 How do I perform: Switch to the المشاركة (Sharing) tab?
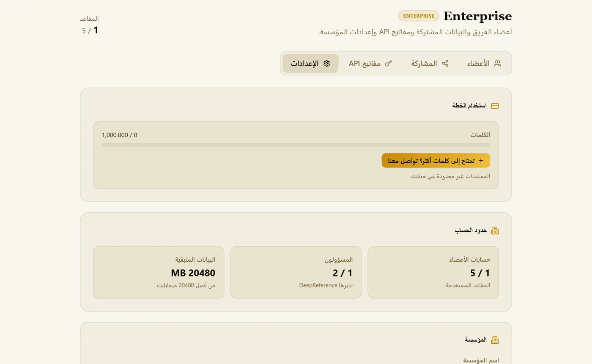tap(430, 63)
